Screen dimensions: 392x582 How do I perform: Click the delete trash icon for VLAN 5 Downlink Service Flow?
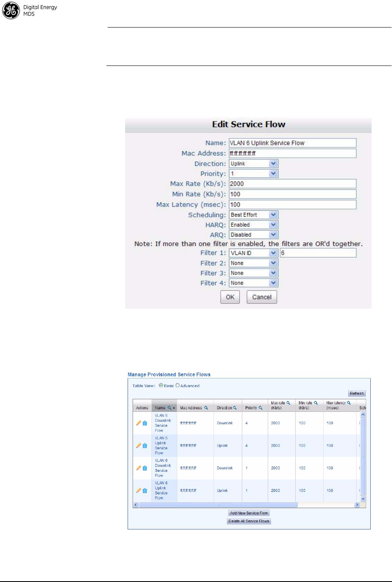click(145, 423)
